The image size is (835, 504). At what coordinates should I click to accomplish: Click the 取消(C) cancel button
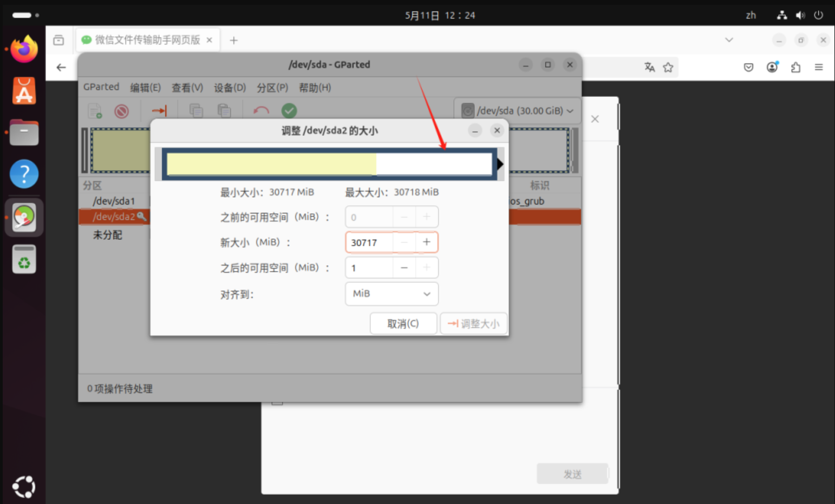403,324
